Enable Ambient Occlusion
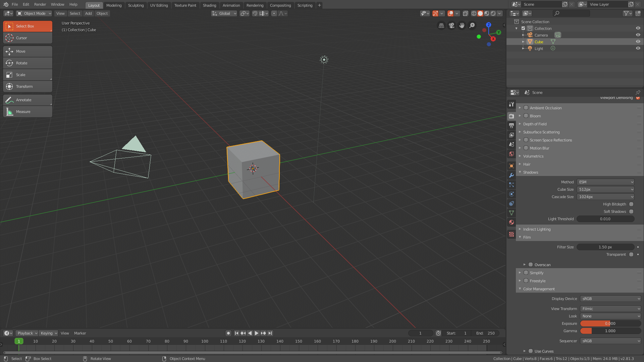Image resolution: width=644 pixels, height=362 pixels. click(x=526, y=108)
